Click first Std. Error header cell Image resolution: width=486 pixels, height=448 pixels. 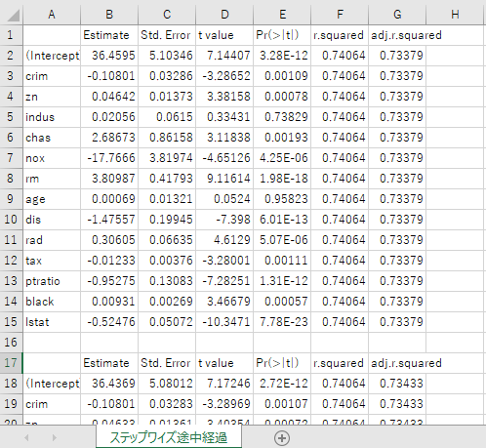pyautogui.click(x=167, y=35)
